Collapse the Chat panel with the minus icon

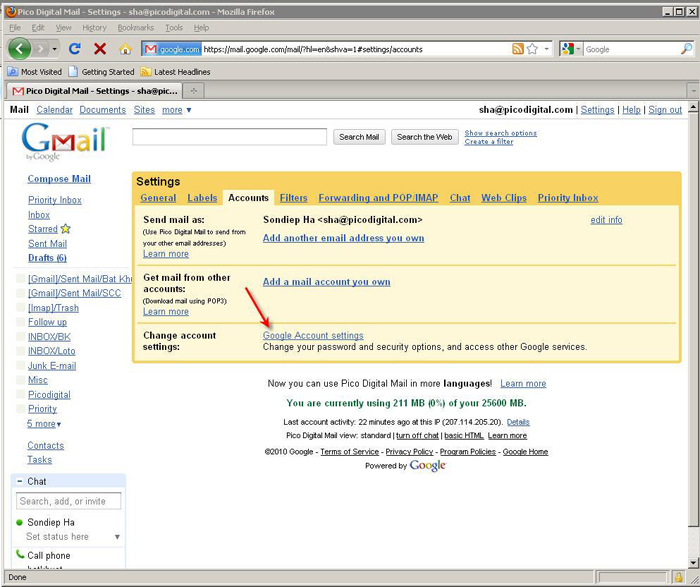pos(19,481)
